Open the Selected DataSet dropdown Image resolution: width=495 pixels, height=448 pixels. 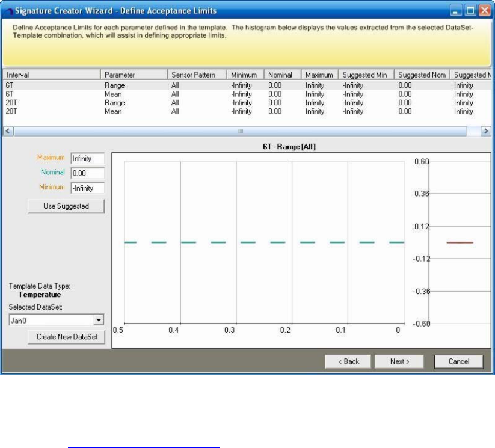[99, 321]
